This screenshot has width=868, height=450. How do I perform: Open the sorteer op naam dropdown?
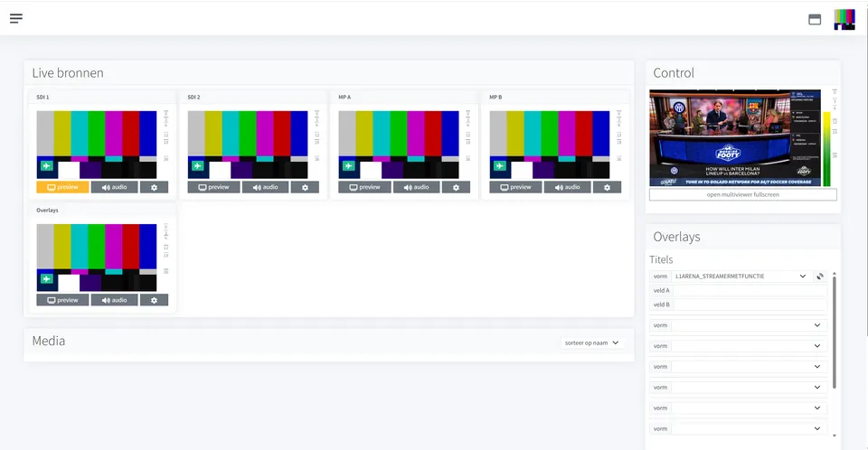pos(591,343)
